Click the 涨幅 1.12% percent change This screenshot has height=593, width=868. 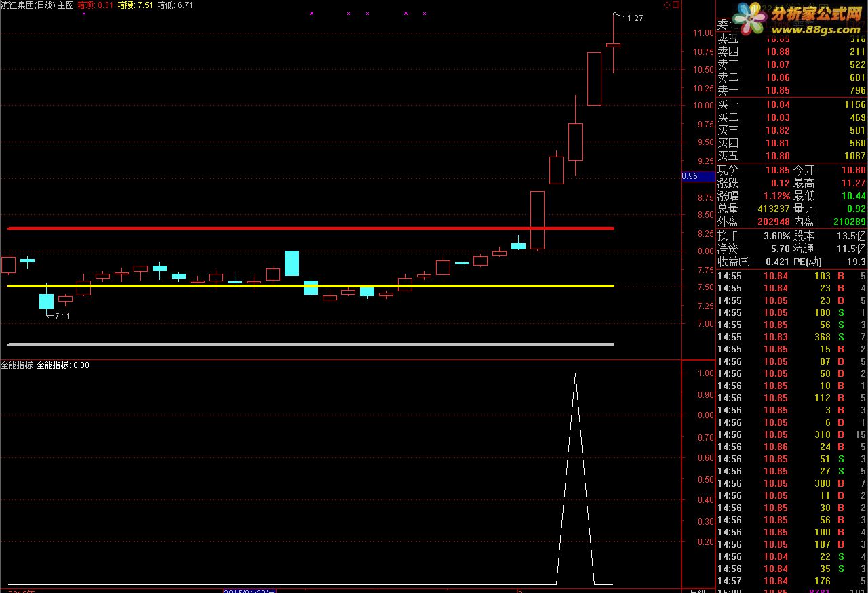click(776, 196)
